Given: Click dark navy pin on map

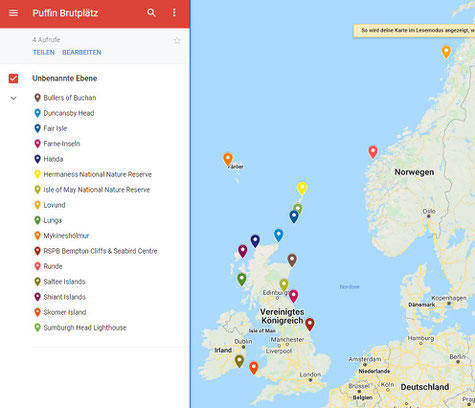Looking at the screenshot, I should [255, 240].
